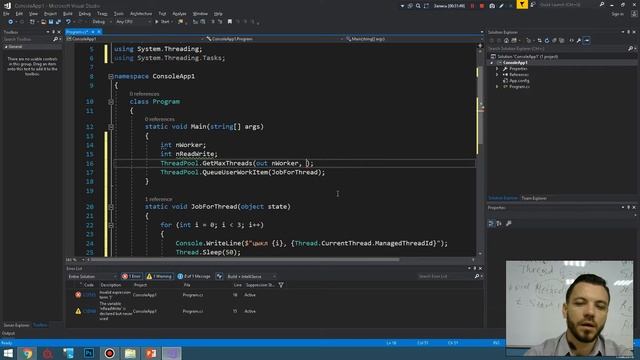The image size is (640, 360).
Task: Click the Undo toolbar icon
Action: click(68, 22)
